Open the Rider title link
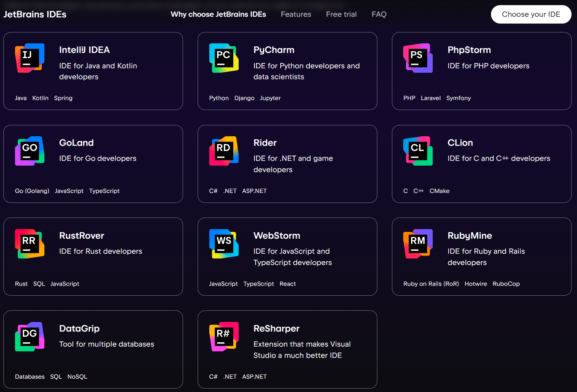This screenshot has height=392, width=577. pyautogui.click(x=265, y=143)
